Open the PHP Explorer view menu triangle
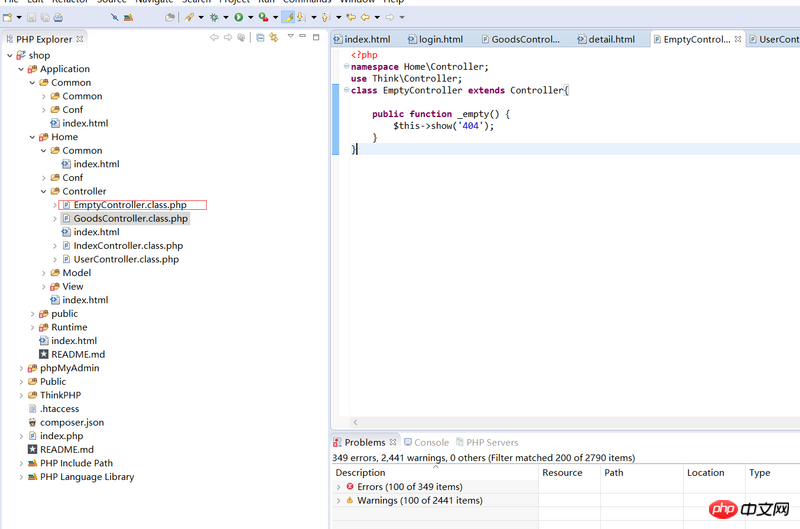 [290, 38]
